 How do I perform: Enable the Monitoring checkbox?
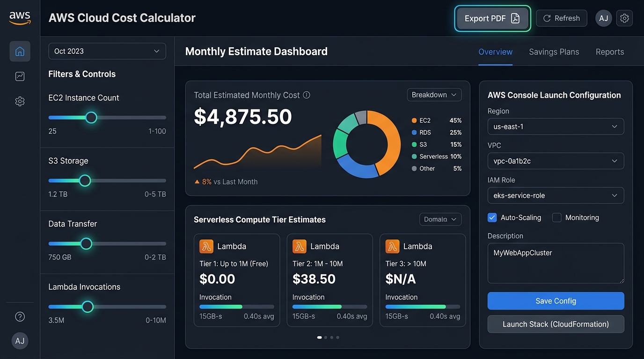(x=556, y=217)
